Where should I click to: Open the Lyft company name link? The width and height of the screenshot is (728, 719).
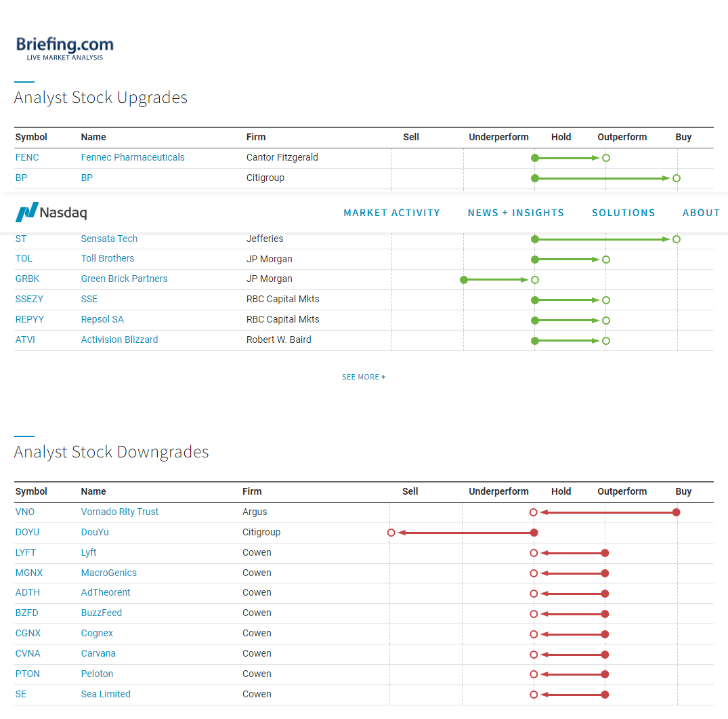click(x=89, y=553)
